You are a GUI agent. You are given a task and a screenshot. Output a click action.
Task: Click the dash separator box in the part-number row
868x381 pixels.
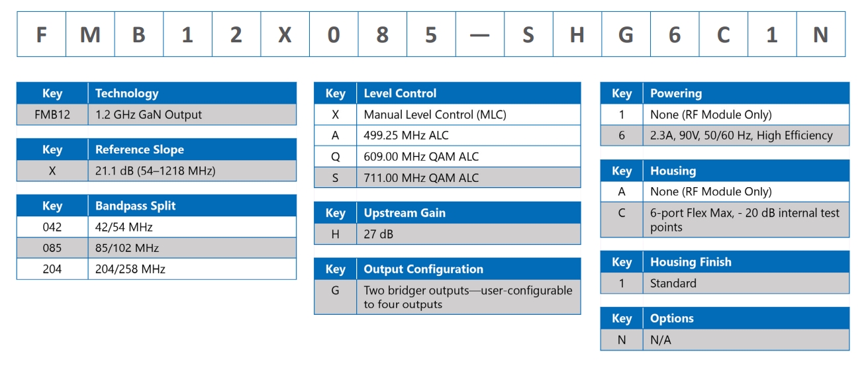(479, 34)
